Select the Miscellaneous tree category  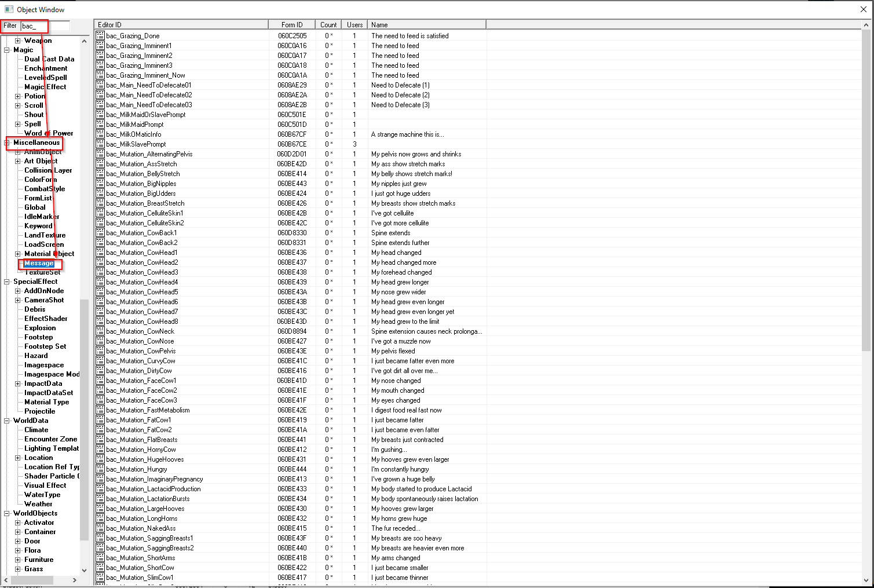[x=36, y=143]
